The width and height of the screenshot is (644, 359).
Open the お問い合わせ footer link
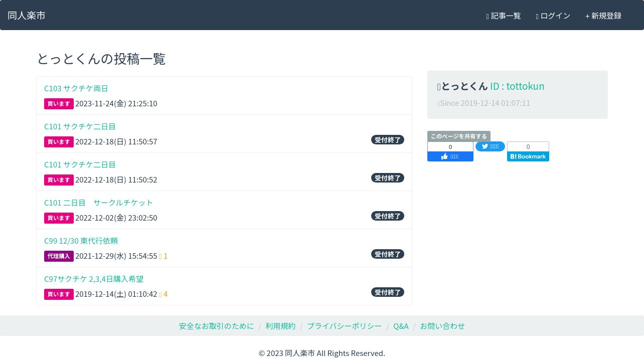[x=442, y=326]
